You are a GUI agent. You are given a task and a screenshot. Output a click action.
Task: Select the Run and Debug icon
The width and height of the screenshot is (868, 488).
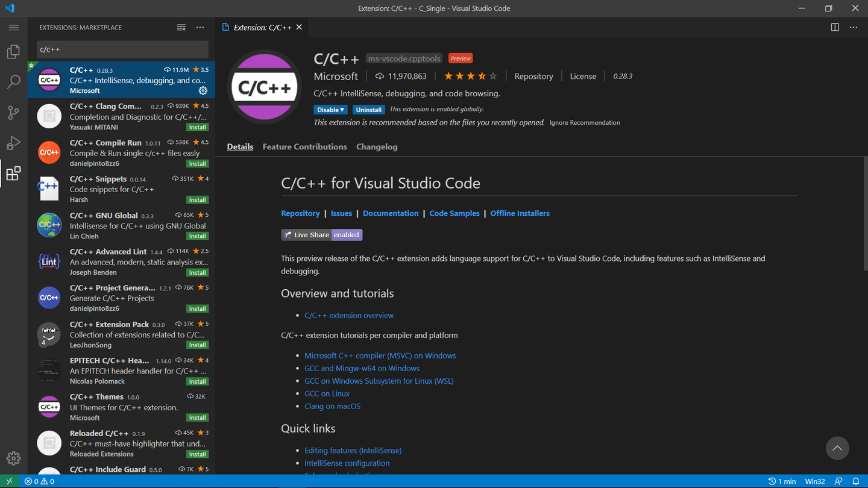click(x=13, y=143)
